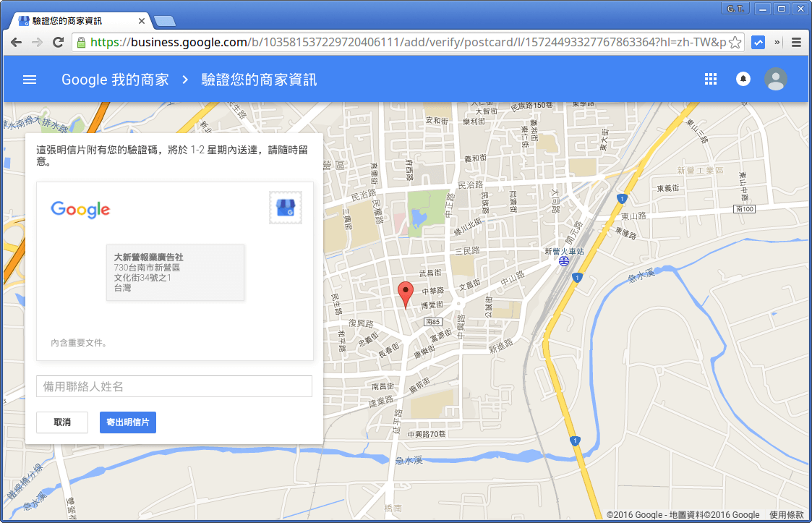Screen dimensions: 812x523
Task: Click the browser reload button
Action: (59, 42)
